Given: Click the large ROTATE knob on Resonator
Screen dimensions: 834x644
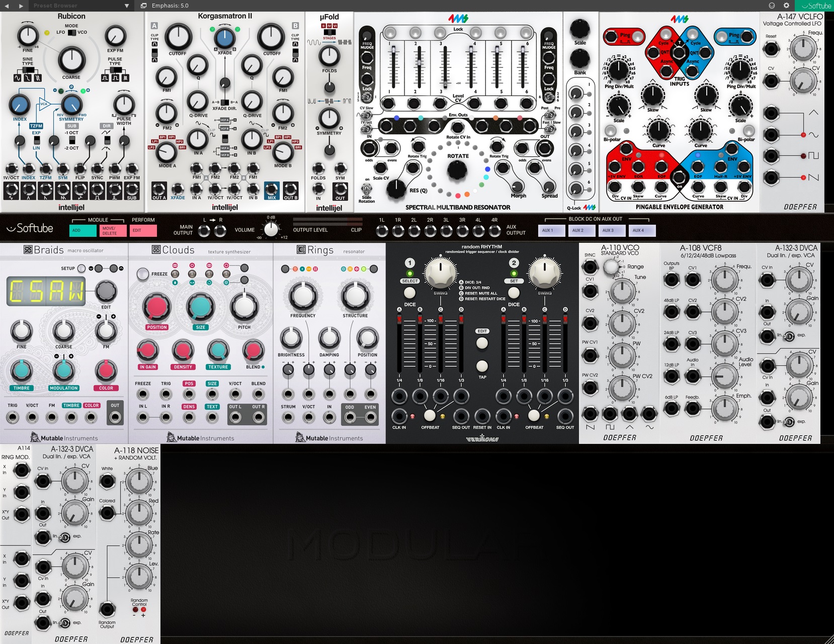Looking at the screenshot, I should (457, 171).
